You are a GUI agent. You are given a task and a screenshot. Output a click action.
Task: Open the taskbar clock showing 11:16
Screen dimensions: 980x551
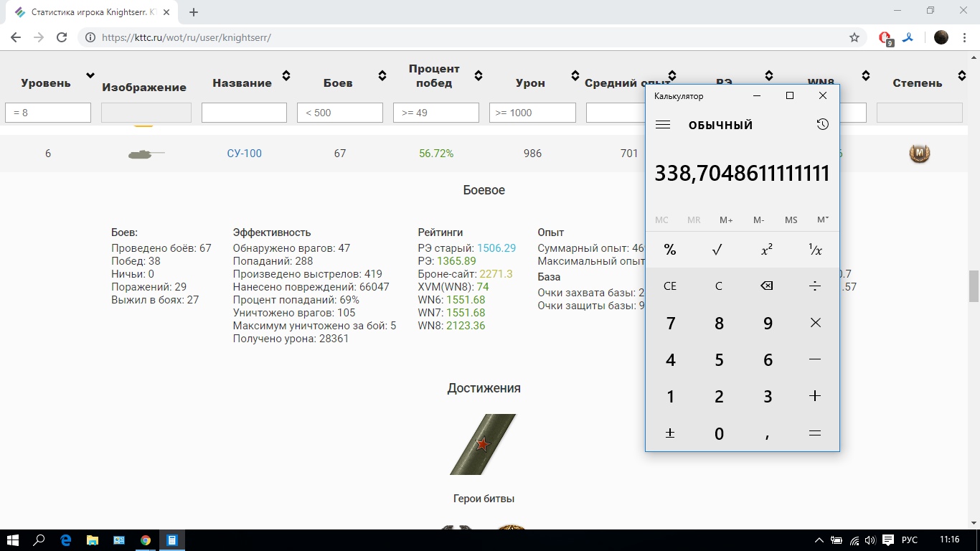tap(949, 540)
